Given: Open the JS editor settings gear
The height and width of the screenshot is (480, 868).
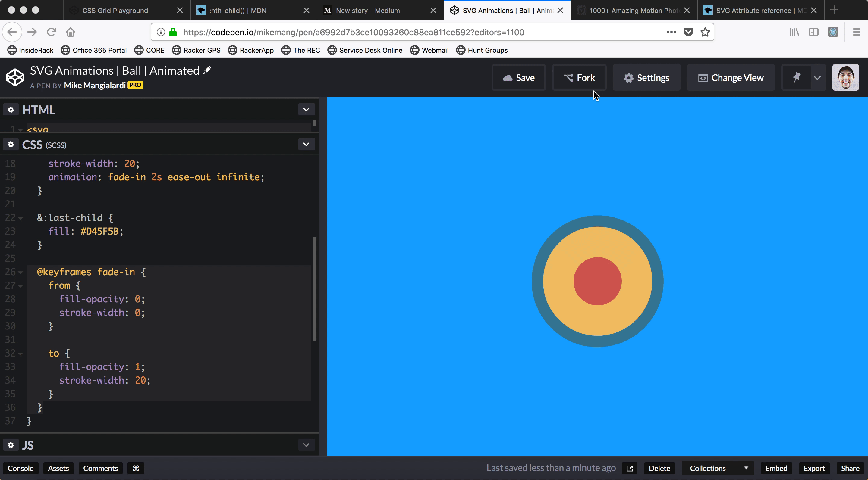Looking at the screenshot, I should point(11,445).
